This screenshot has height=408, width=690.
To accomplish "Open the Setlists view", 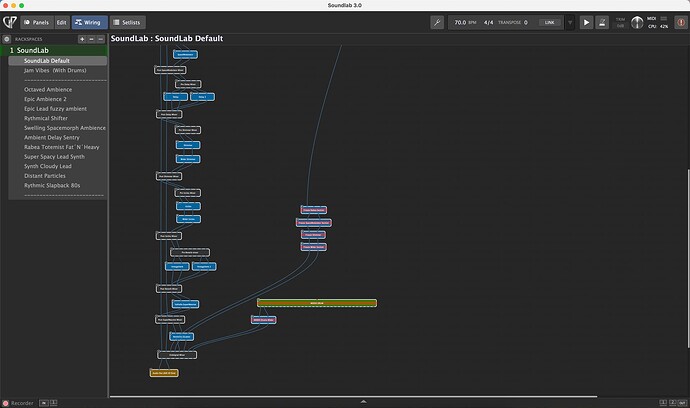I will [x=127, y=22].
